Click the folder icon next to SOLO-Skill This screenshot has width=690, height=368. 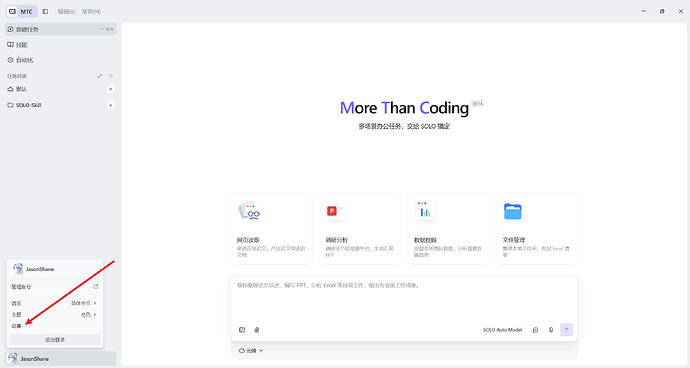11,105
